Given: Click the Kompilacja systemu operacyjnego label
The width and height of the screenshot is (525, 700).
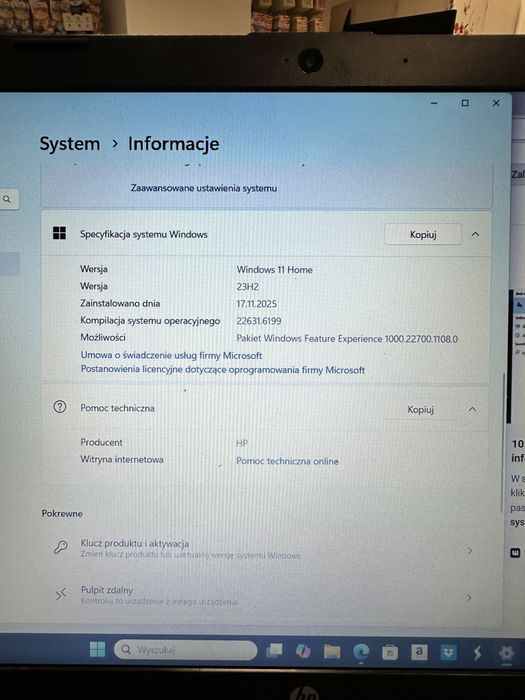Looking at the screenshot, I should pos(150,321).
